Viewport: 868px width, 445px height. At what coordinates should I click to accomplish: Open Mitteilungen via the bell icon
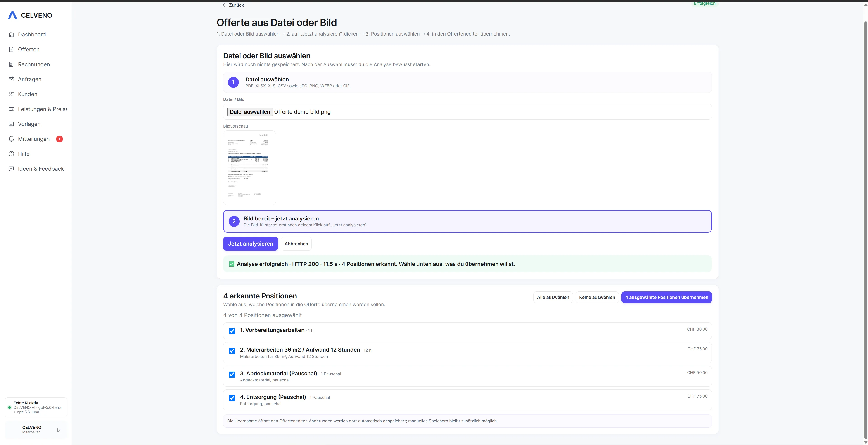pos(12,139)
